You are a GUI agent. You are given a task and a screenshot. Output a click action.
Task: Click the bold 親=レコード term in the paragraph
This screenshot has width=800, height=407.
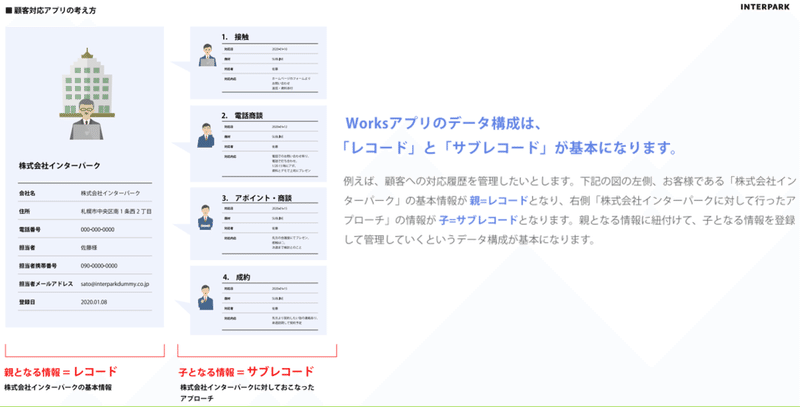pos(498,201)
